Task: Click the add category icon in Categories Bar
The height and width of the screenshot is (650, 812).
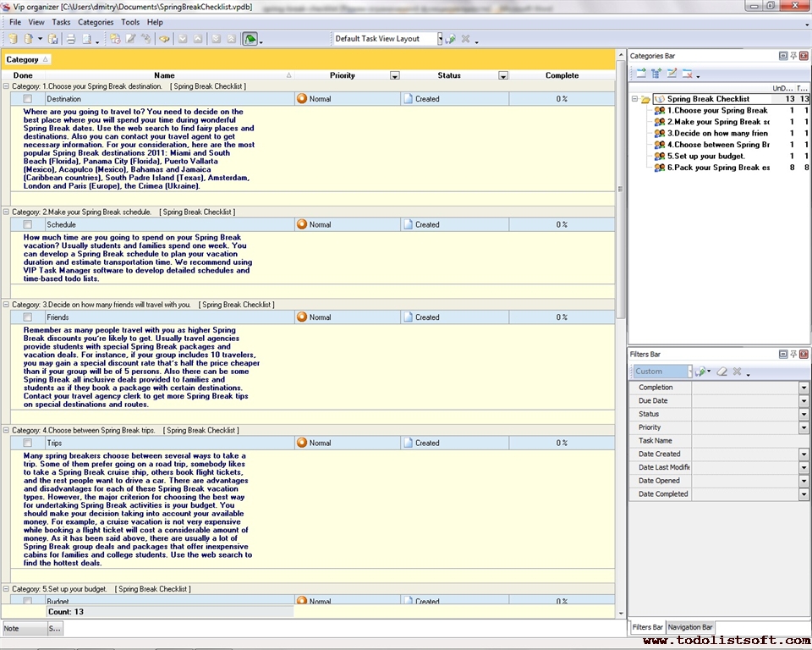Action: [x=641, y=74]
